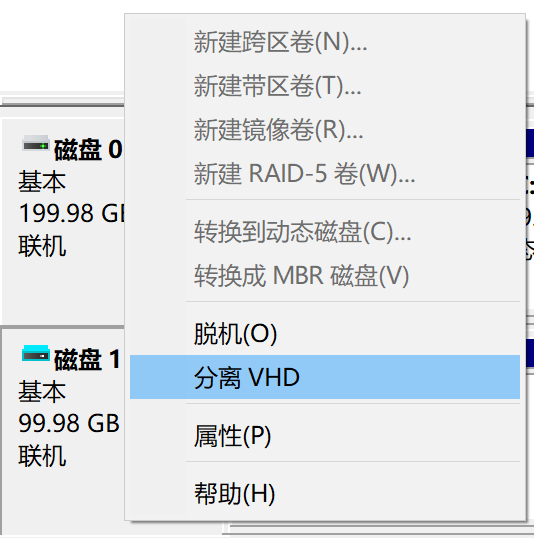Image resolution: width=534 pixels, height=538 pixels.
Task: Click 联机 status under 磁盘 0
Action: (42, 246)
